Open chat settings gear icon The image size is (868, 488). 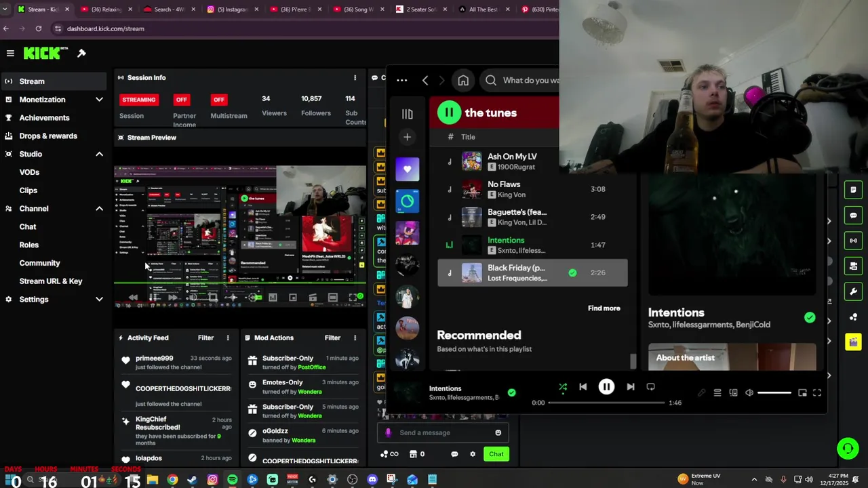click(x=473, y=454)
